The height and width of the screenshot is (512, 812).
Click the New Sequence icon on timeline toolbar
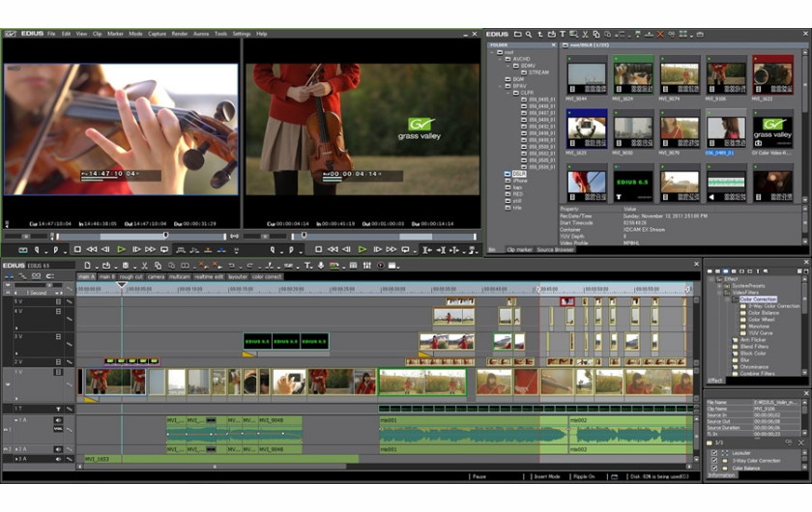coord(88,266)
